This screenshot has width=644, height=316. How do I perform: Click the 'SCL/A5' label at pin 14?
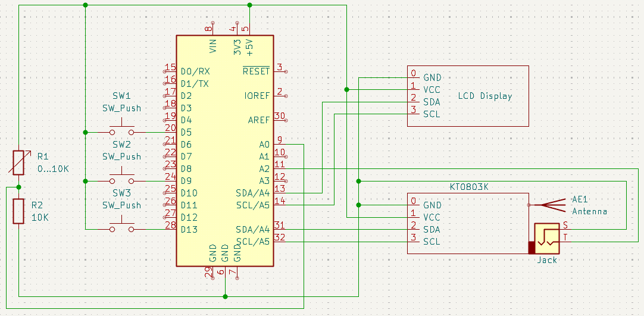252,205
